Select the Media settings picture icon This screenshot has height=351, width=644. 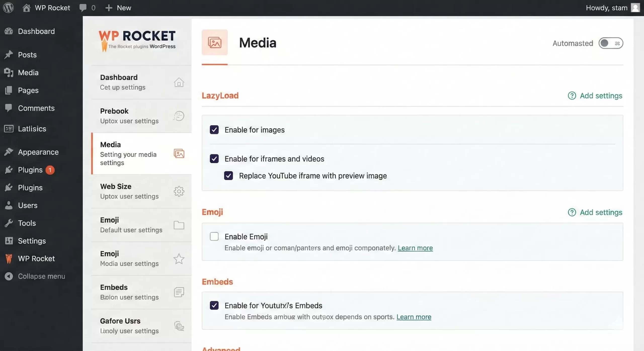click(x=179, y=154)
